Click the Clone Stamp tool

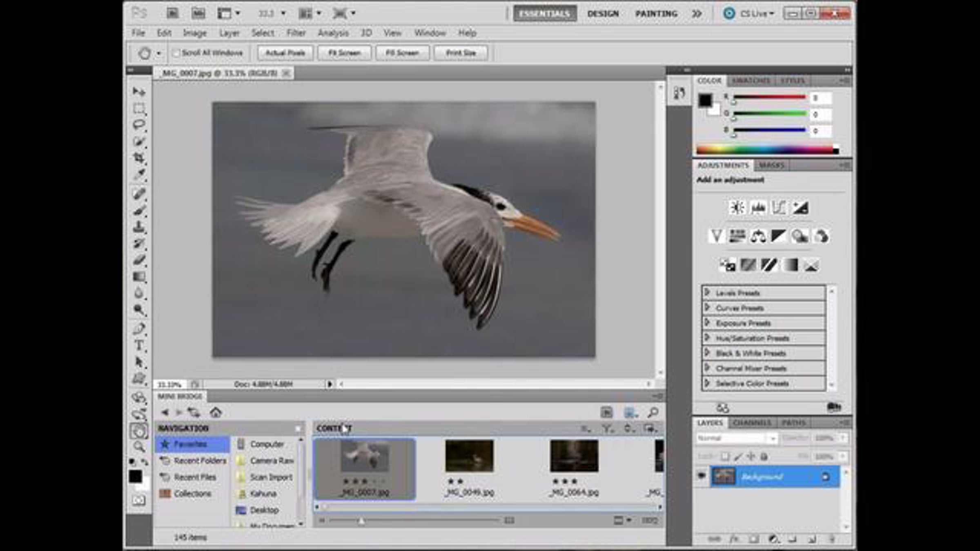coord(139,227)
